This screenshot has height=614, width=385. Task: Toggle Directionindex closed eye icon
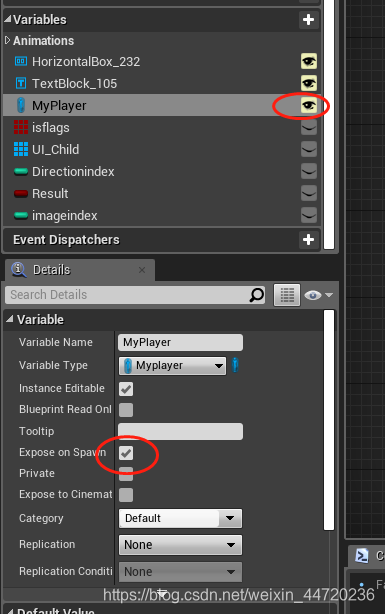(x=309, y=172)
